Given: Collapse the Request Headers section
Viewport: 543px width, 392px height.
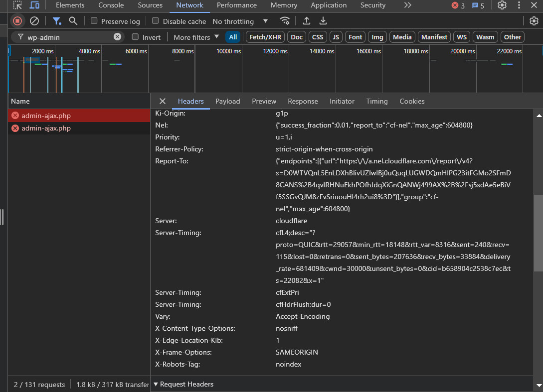Looking at the screenshot, I should click(x=183, y=384).
